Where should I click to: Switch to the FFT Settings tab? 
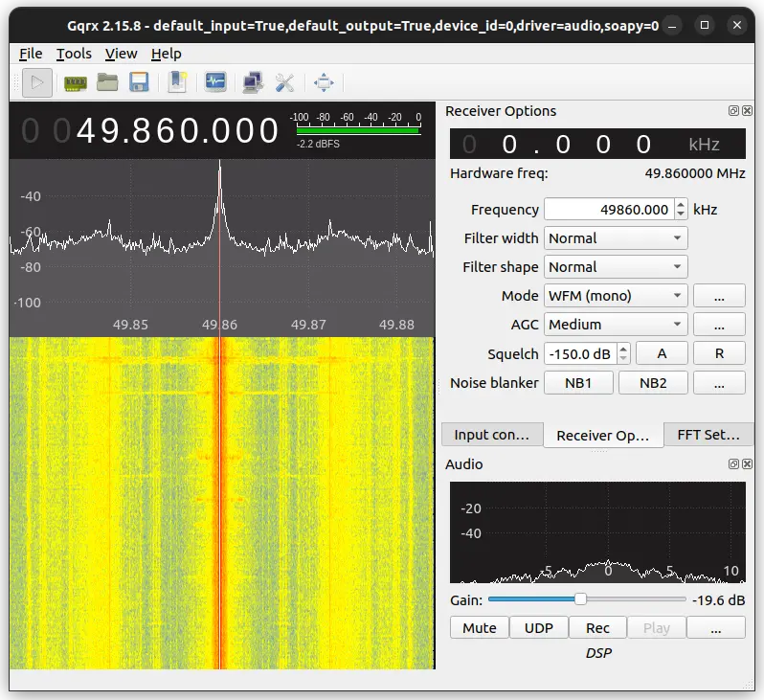coord(708,435)
